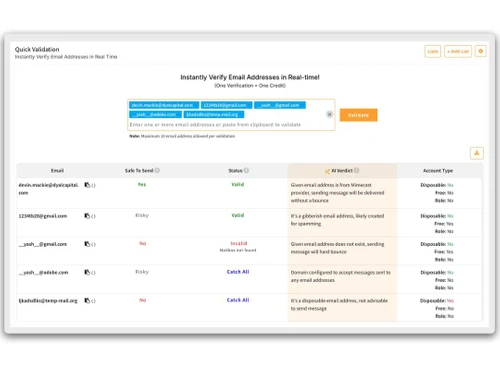Viewport: 500px width, 375px height.
Task: Click info icon beside Safe To Send
Action: (157, 170)
